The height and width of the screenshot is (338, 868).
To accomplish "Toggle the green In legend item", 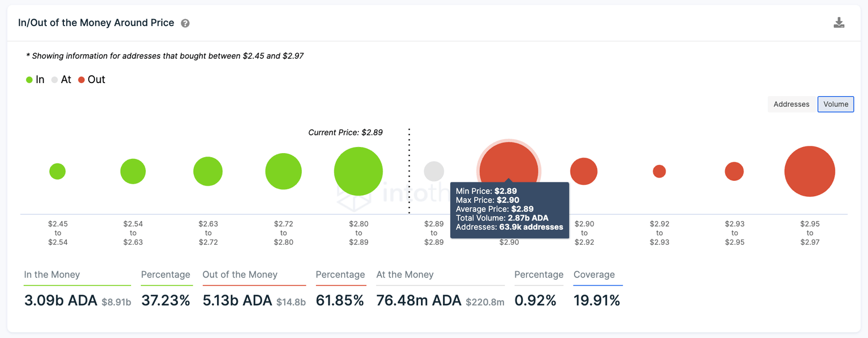I will coord(35,80).
